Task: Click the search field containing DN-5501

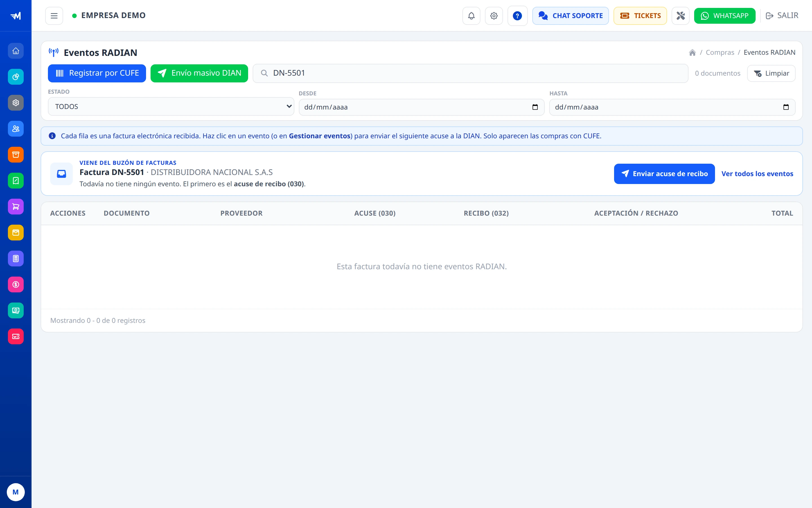Action: 470,73
